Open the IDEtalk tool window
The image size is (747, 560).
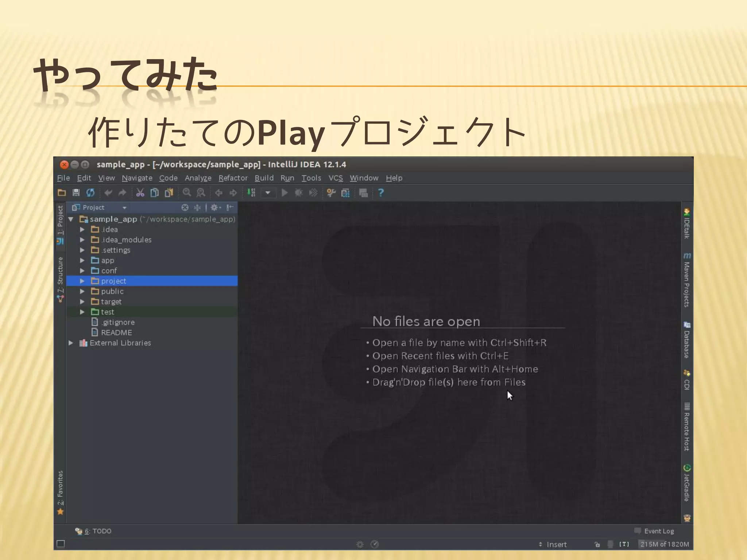coord(687,223)
